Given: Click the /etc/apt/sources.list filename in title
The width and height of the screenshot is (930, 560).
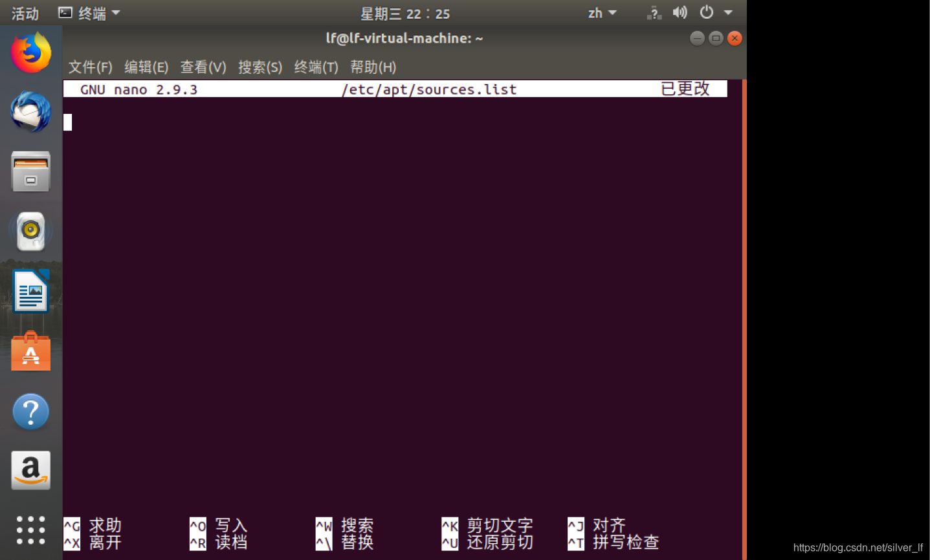Looking at the screenshot, I should pos(429,89).
